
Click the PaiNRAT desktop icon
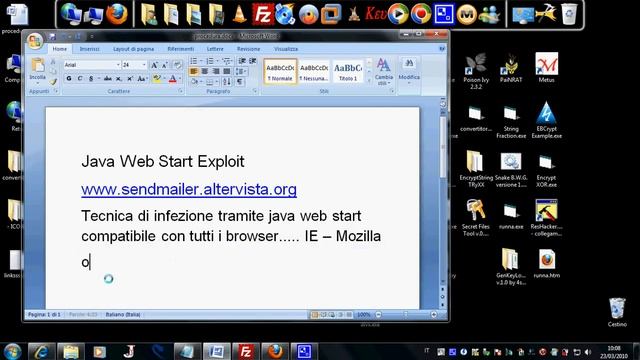tap(511, 68)
